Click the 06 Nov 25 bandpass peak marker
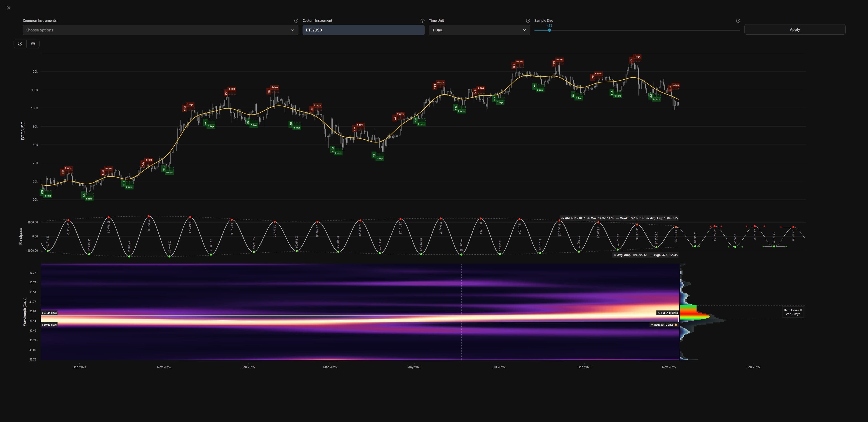The height and width of the screenshot is (422, 868). [676, 227]
